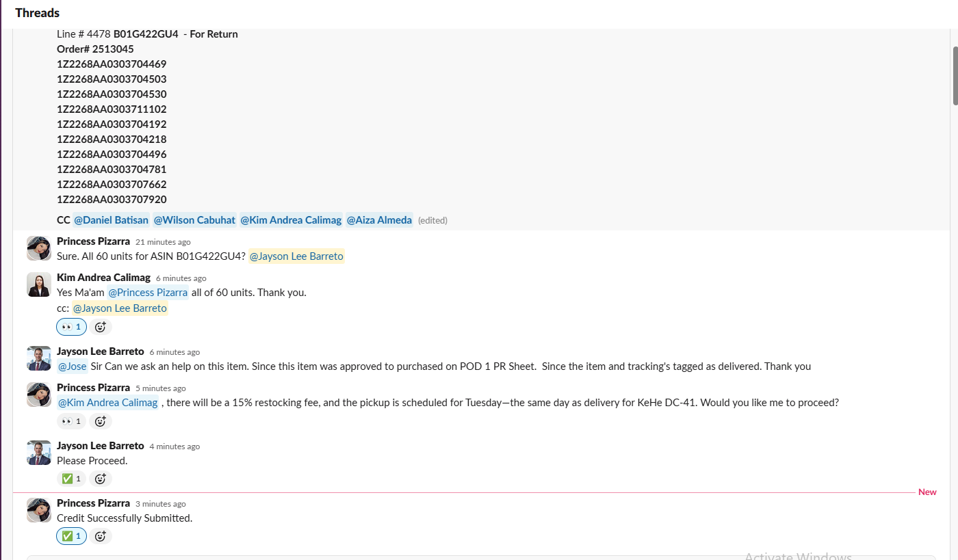Click Jayson Lee Barreto's name above "Please Proceed."
Viewport: 958px width, 560px height.
click(101, 446)
